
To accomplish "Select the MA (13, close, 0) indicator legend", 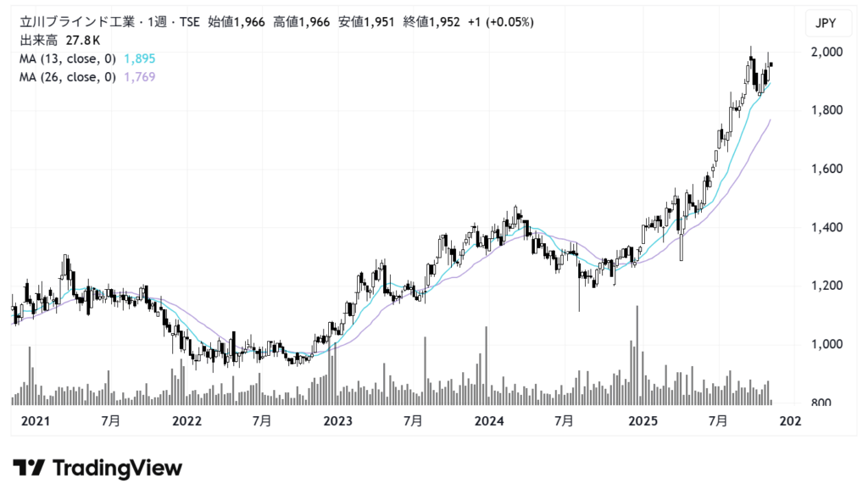I will (68, 58).
